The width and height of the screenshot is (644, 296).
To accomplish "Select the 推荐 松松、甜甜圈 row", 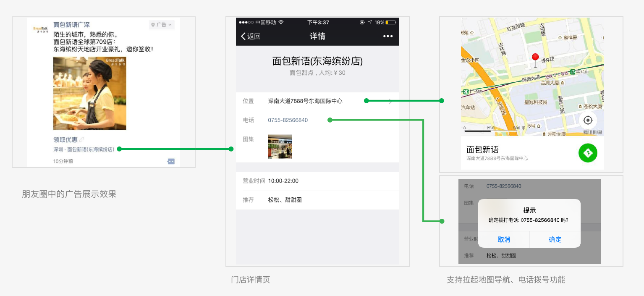I will 317,200.
